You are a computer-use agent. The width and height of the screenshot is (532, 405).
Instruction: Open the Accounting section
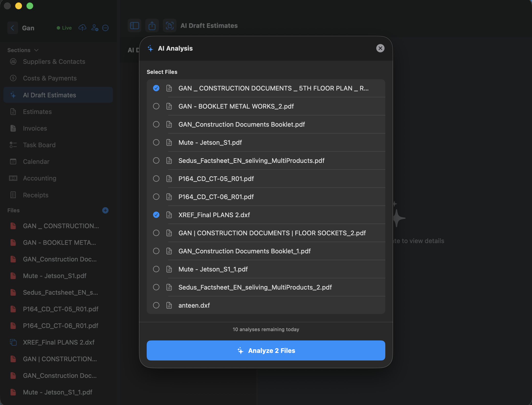click(58, 178)
